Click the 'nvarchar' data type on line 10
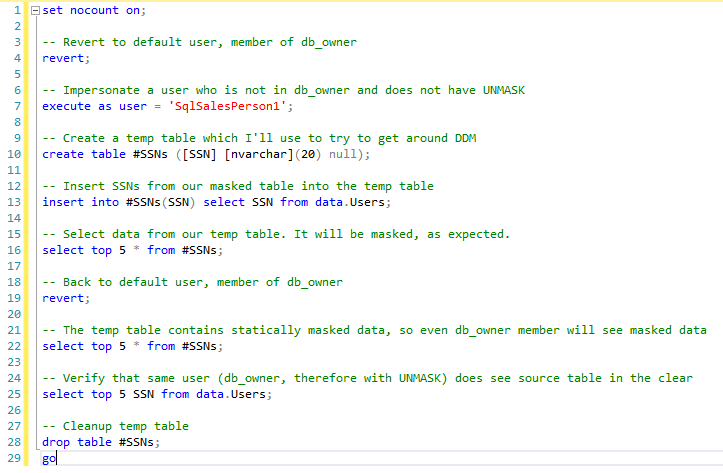The image size is (723, 473). (x=259, y=154)
